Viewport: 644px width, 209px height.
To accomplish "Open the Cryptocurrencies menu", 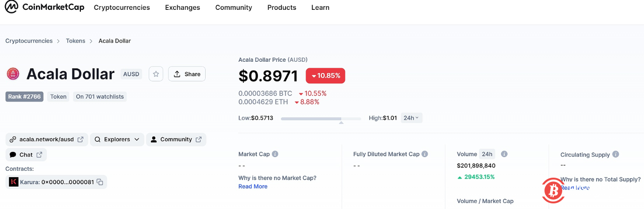I will pyautogui.click(x=122, y=7).
